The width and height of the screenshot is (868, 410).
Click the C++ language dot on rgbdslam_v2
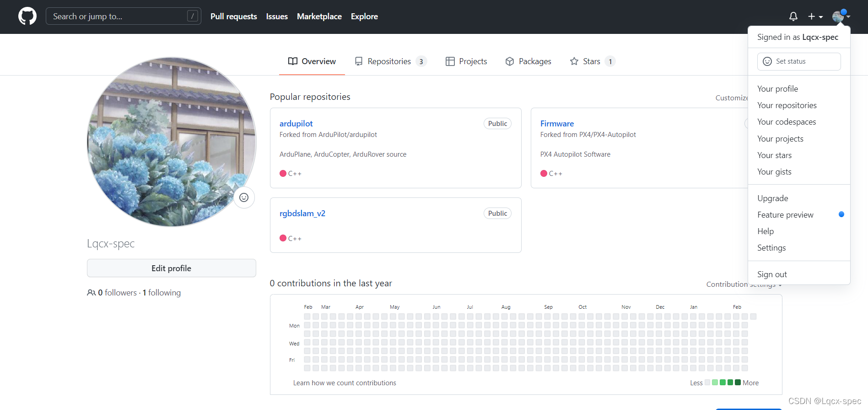(x=283, y=239)
